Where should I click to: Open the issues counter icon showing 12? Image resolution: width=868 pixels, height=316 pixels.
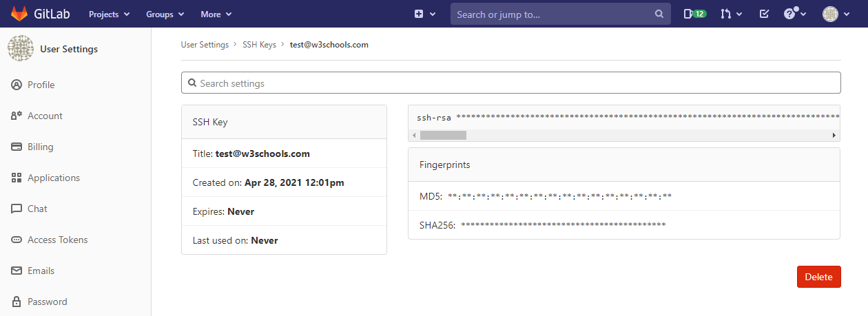tap(694, 14)
